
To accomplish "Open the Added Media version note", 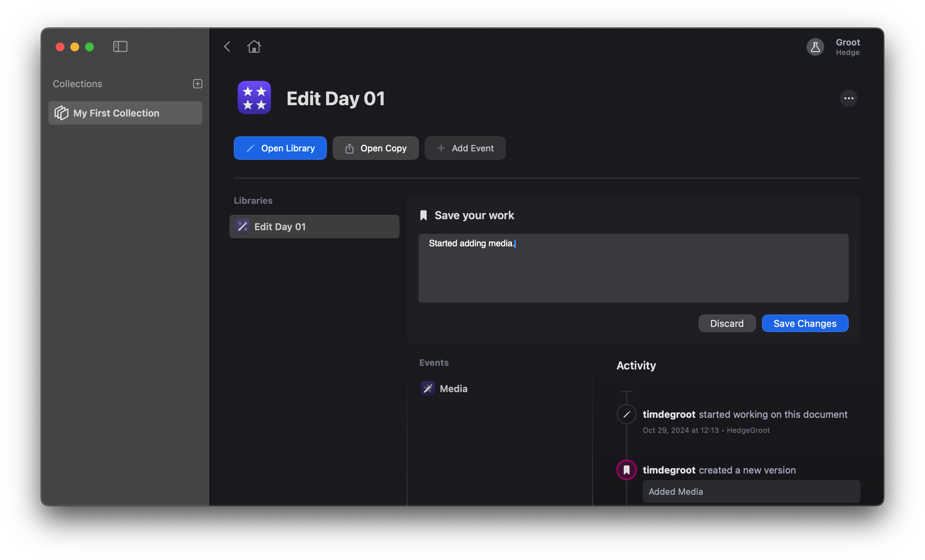I will pos(751,492).
